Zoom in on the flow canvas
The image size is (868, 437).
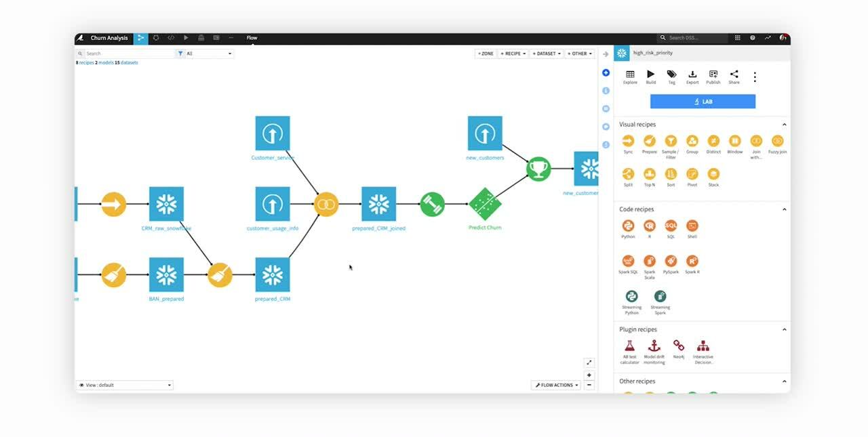click(589, 375)
